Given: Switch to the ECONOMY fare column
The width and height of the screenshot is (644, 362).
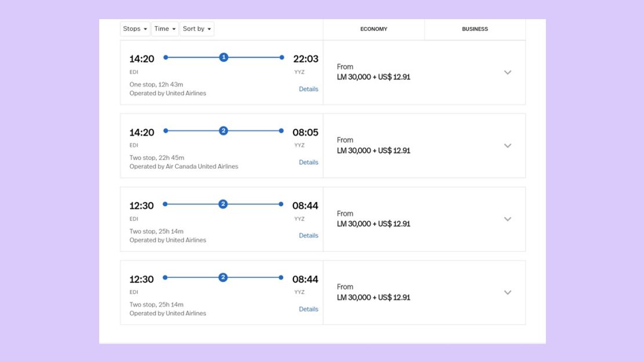Looking at the screenshot, I should 374,29.
